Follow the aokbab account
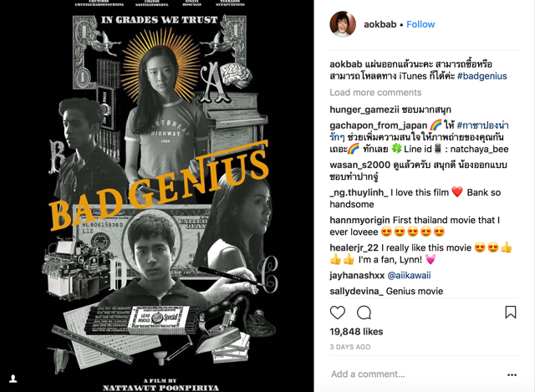The height and width of the screenshot is (392, 535). click(420, 24)
